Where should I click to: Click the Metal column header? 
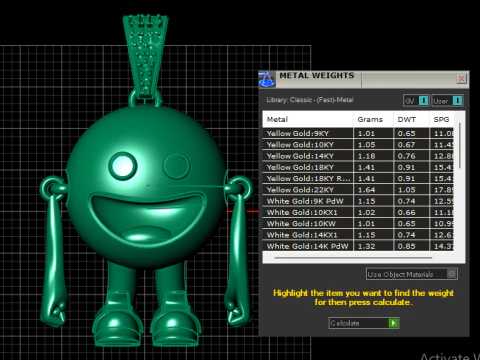click(x=308, y=119)
